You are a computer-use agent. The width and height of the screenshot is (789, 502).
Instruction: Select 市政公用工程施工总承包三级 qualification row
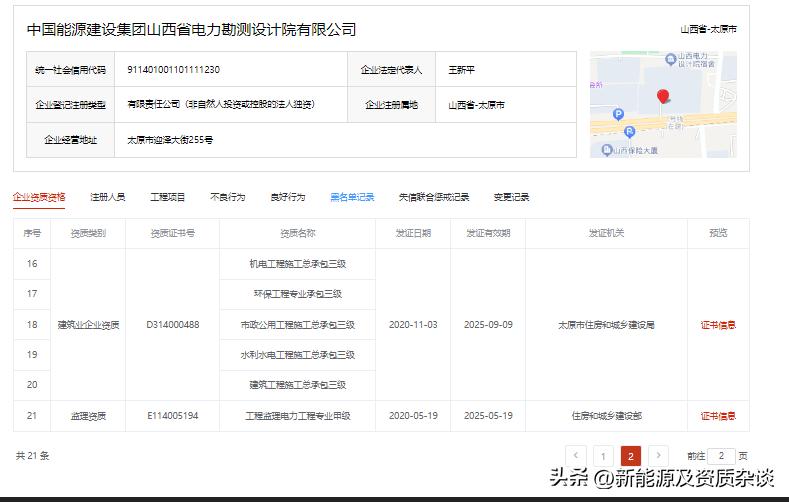[x=297, y=325]
